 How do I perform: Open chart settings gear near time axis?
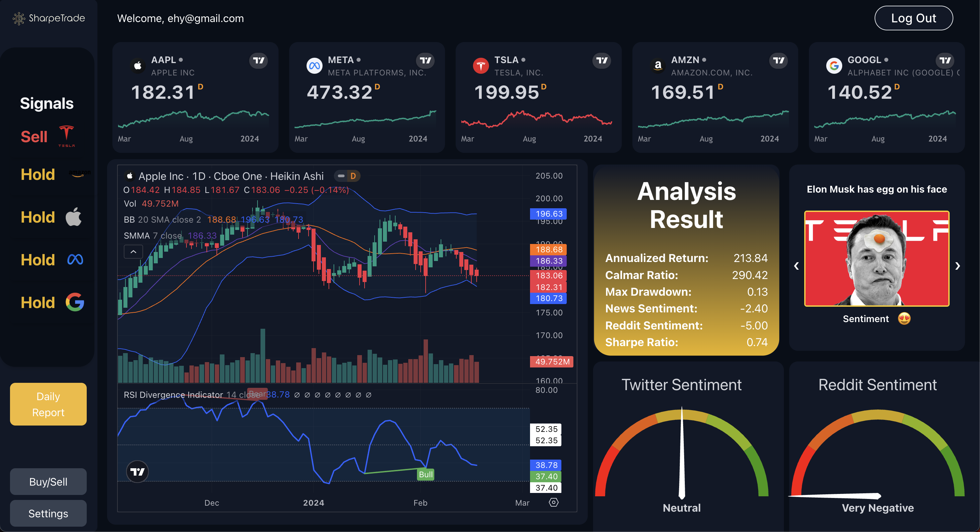[553, 502]
